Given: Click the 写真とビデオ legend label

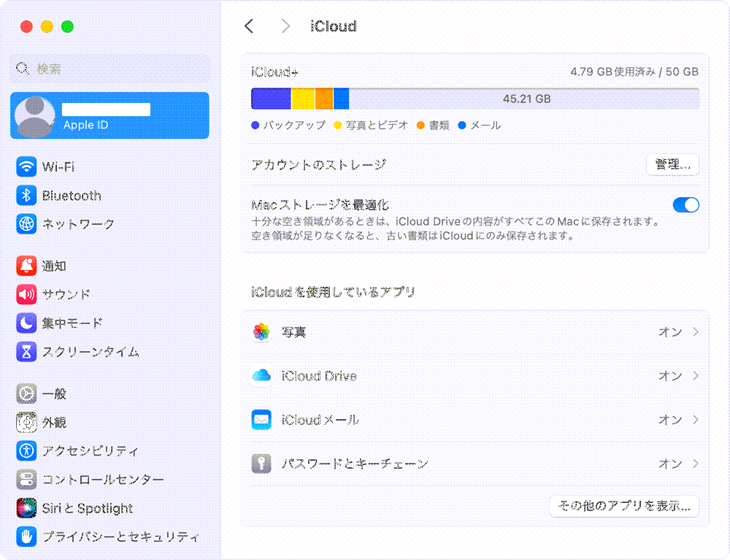Looking at the screenshot, I should [x=377, y=126].
